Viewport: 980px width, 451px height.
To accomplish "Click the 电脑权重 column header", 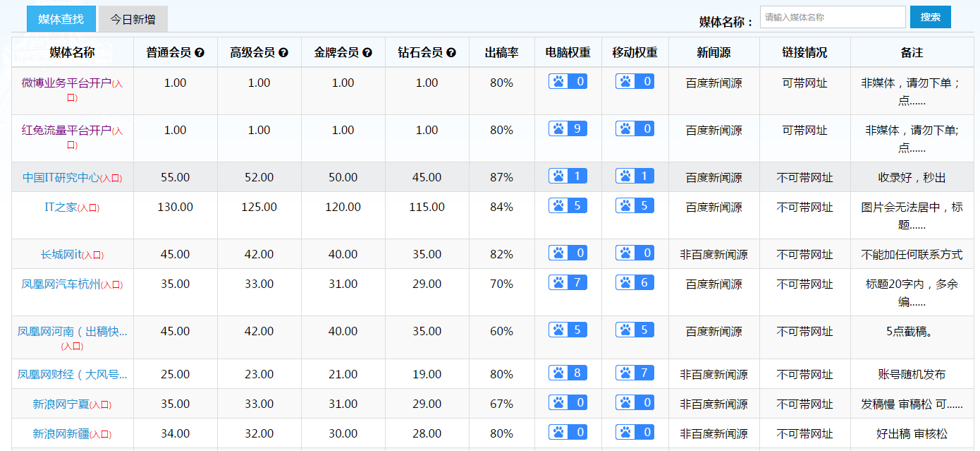I will click(x=568, y=53).
